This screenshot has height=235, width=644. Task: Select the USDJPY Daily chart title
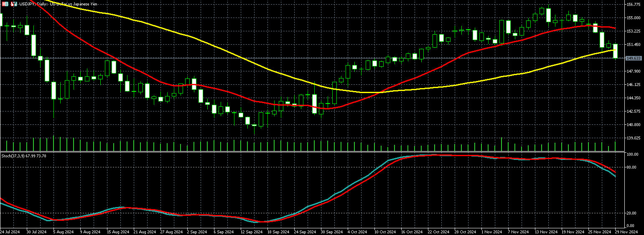click(58, 4)
